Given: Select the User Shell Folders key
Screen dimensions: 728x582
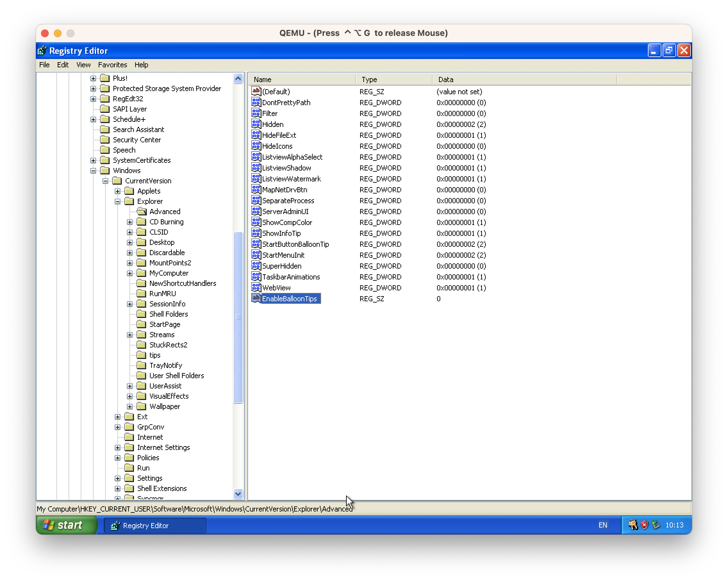Looking at the screenshot, I should coord(177,375).
